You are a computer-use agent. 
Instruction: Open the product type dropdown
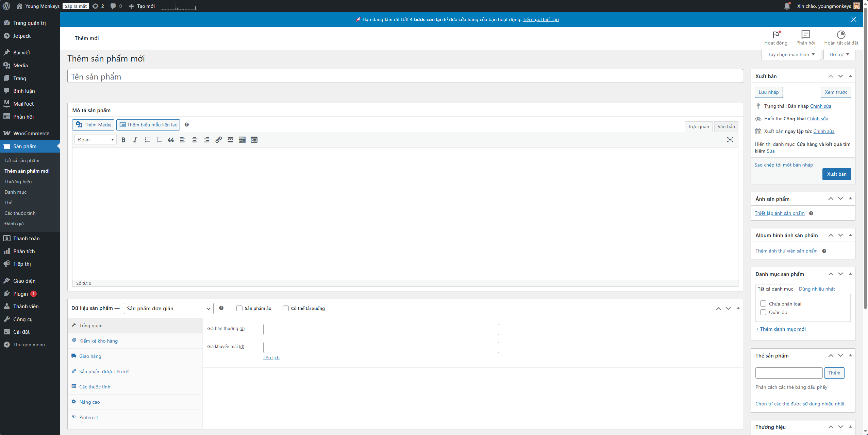click(168, 308)
